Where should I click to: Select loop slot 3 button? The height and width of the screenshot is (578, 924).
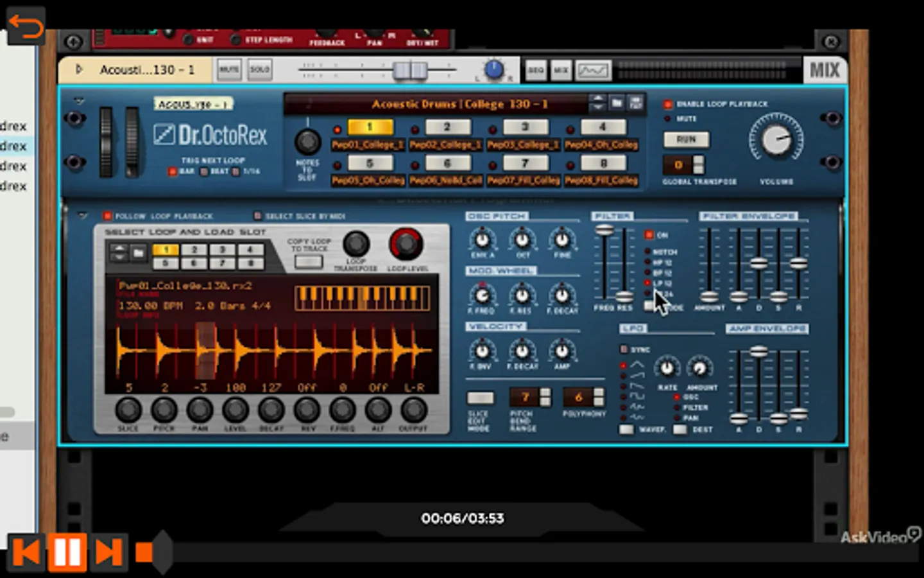(525, 127)
